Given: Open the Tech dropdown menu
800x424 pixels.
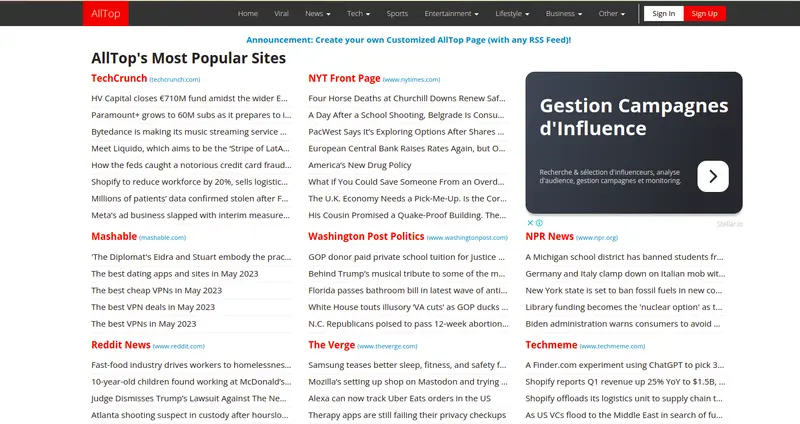Looking at the screenshot, I should (358, 14).
